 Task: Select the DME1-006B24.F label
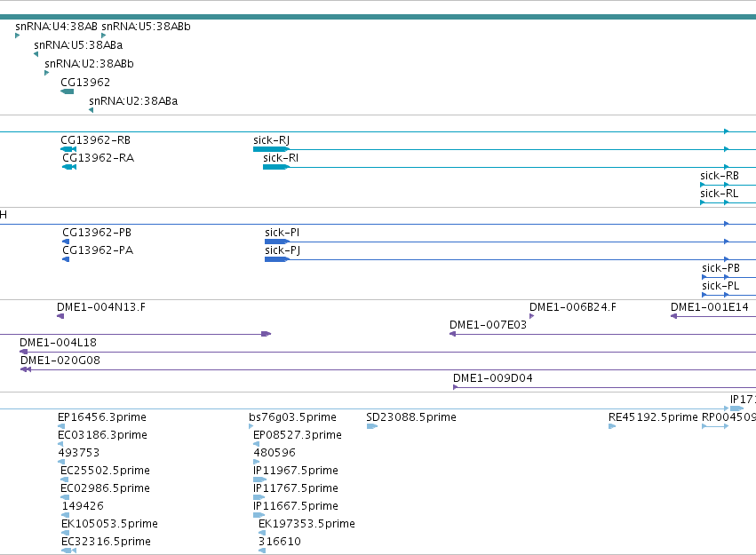tap(573, 307)
